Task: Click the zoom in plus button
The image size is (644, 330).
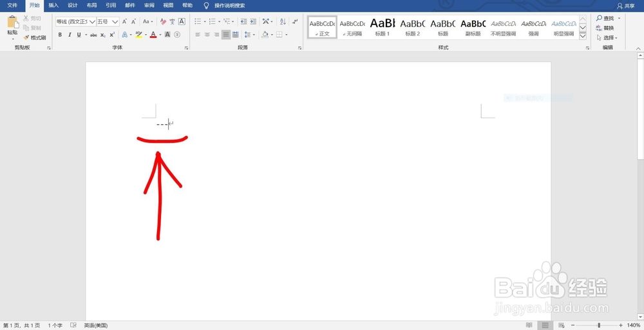Action: pos(621,325)
